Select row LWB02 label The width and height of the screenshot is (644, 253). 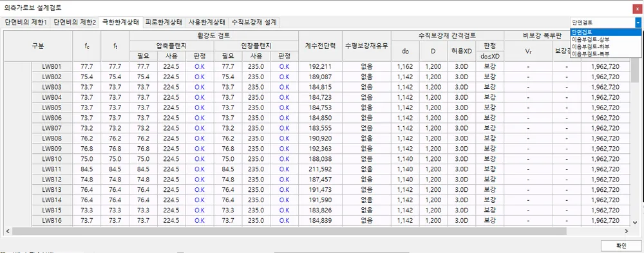tap(52, 77)
